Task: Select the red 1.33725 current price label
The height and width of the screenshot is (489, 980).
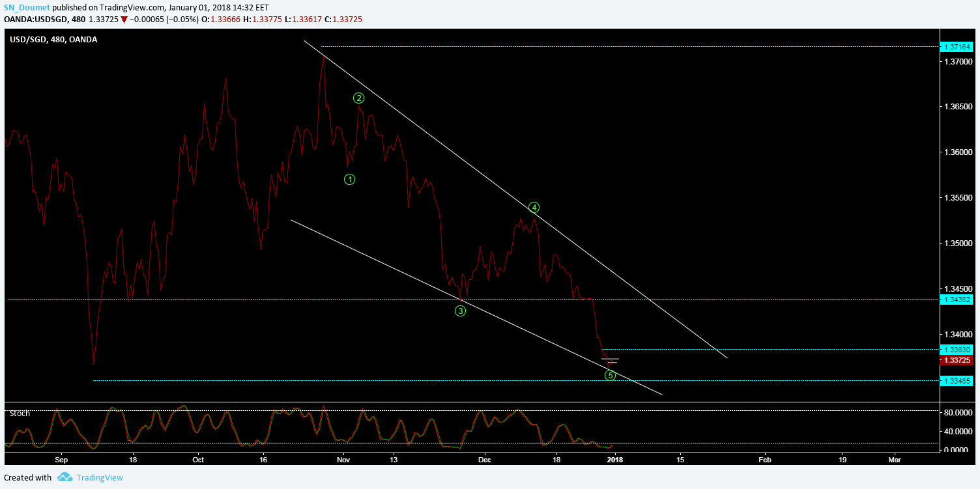Action: pyautogui.click(x=957, y=359)
